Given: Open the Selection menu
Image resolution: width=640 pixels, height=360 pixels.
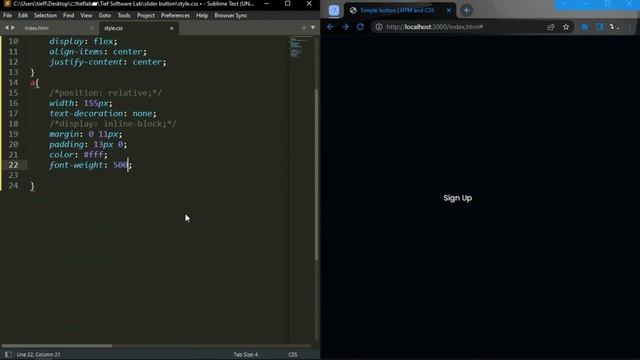Looking at the screenshot, I should 45,16.
